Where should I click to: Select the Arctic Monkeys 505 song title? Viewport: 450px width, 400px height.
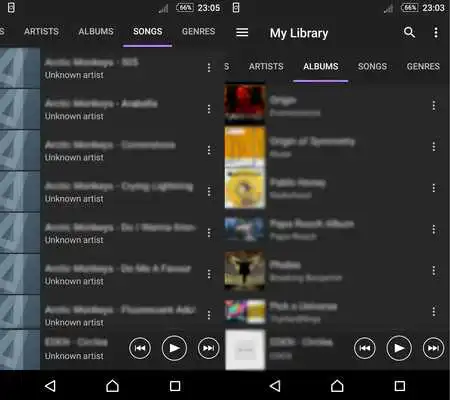[x=92, y=62]
